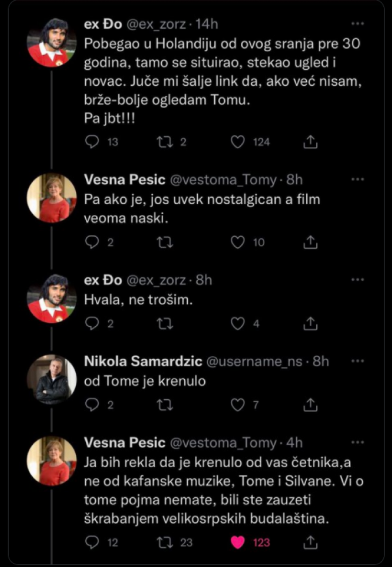392x567 pixels.
Task: Open more options on Nikola Samardzic's tweet
Action: pos(358,361)
